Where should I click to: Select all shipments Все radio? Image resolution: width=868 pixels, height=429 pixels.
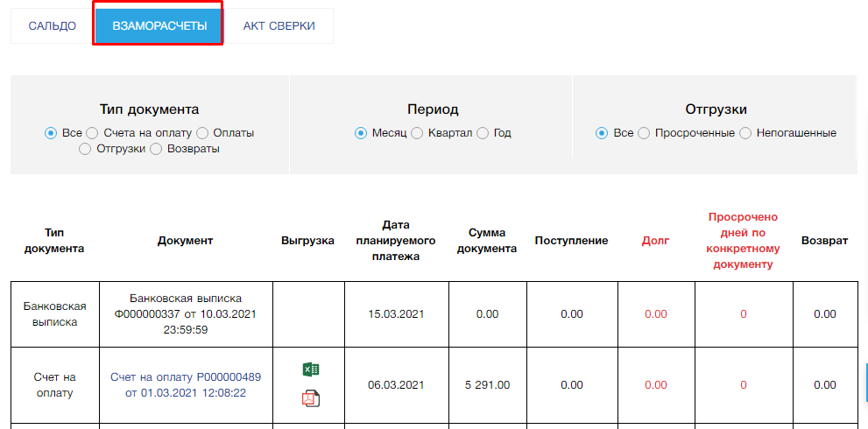pos(602,133)
